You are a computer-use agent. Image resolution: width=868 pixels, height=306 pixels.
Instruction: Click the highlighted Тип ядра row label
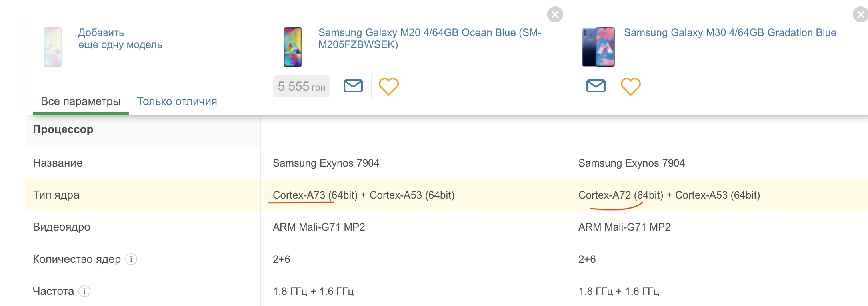(x=56, y=195)
